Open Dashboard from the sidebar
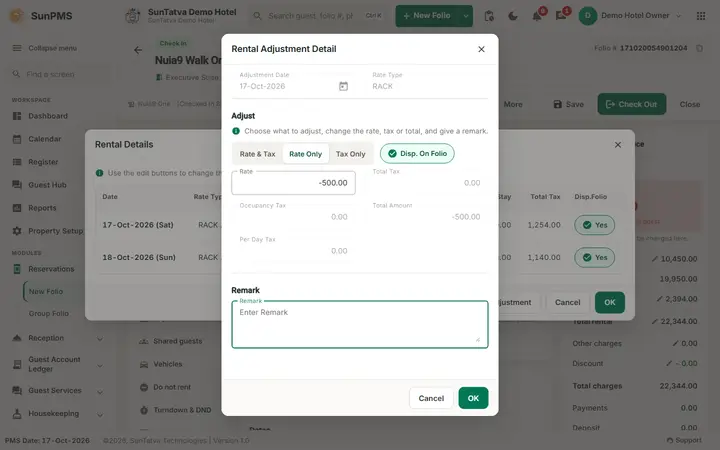Screen dimensions: 720x450 48,116
